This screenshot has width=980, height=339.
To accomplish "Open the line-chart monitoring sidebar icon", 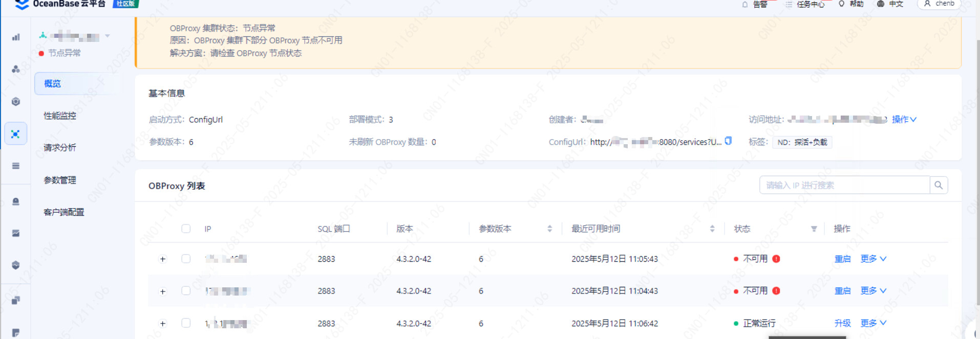I will coord(16,233).
